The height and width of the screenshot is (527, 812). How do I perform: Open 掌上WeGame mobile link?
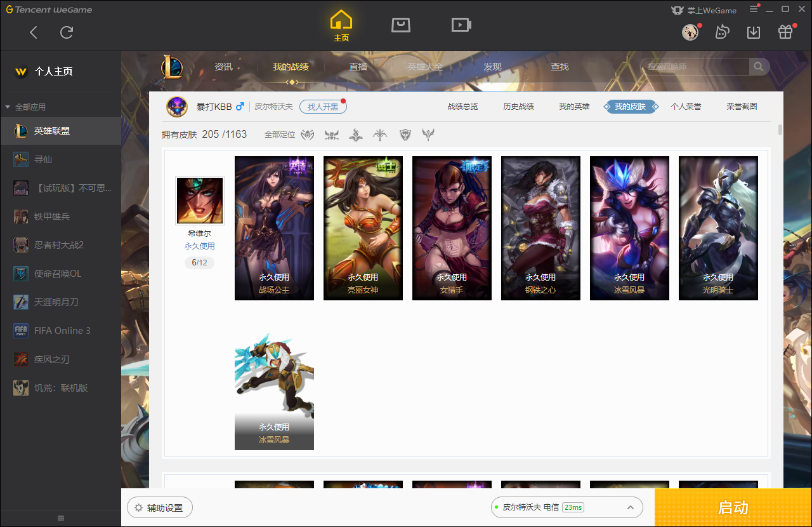(704, 10)
